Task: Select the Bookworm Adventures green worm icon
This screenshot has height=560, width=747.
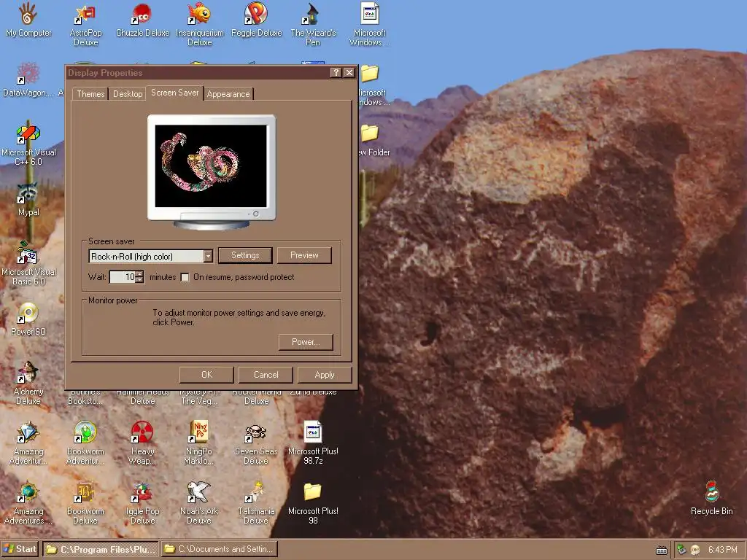Action: pos(85,433)
